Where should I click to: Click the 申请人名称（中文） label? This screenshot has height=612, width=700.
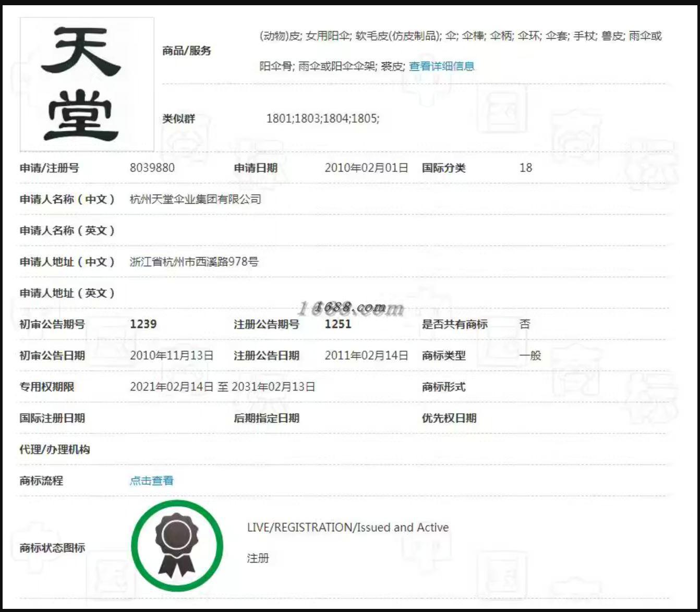coord(67,199)
